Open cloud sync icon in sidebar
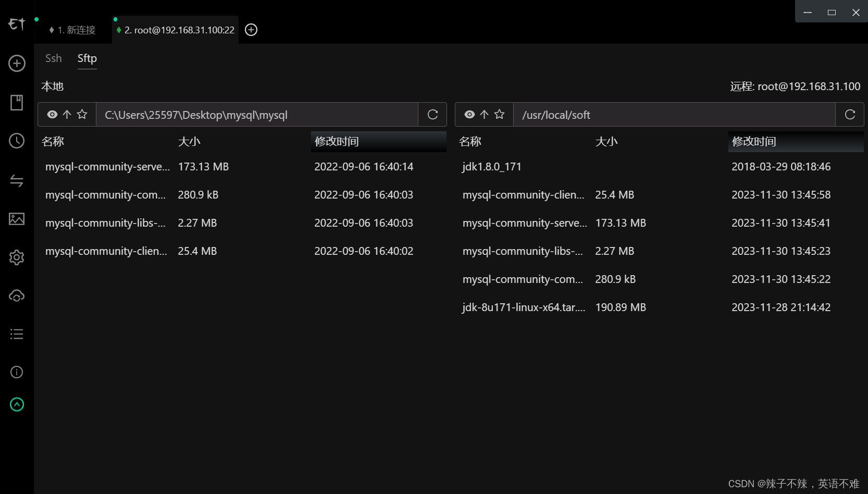The width and height of the screenshot is (868, 494). pos(17,295)
